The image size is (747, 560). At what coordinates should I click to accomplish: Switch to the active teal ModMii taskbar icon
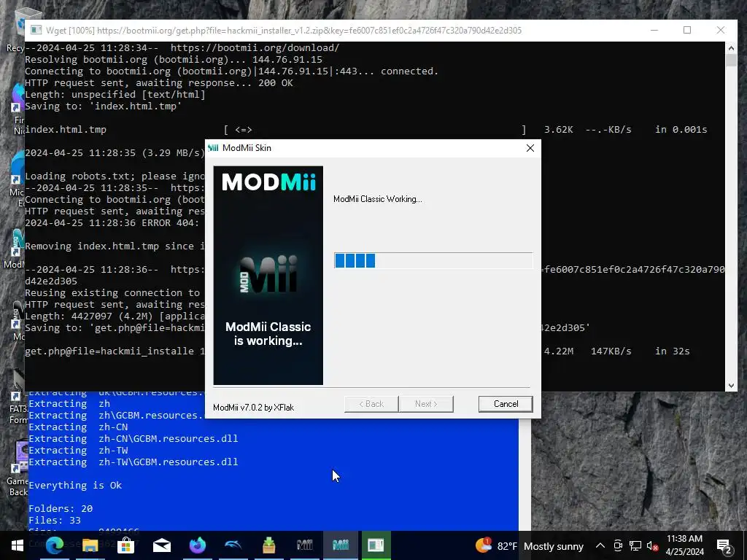click(340, 545)
